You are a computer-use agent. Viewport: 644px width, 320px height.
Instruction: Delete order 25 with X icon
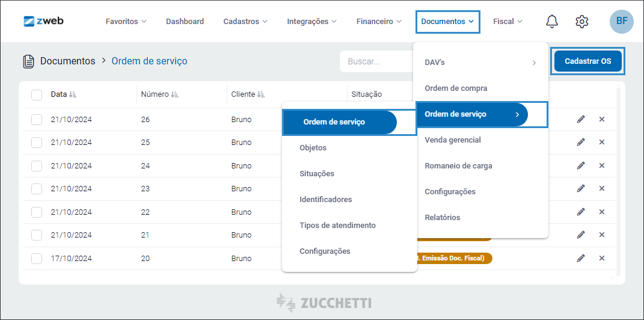[x=601, y=143]
